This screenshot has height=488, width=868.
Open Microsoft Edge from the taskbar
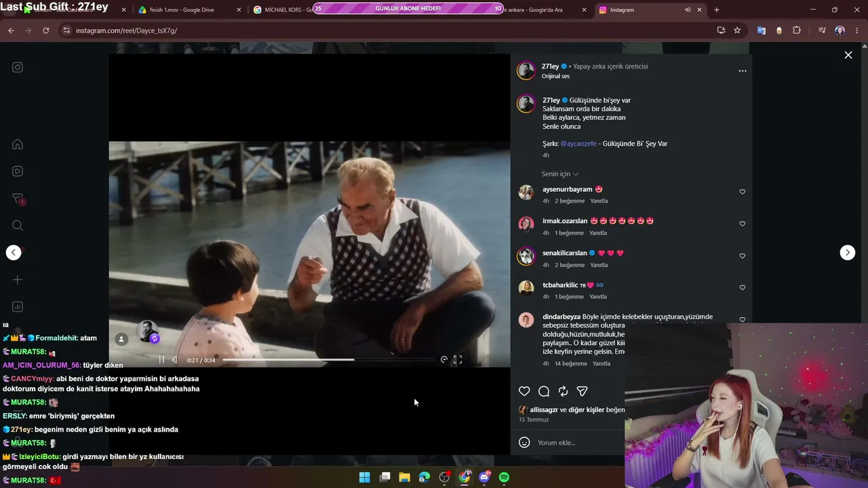425,477
